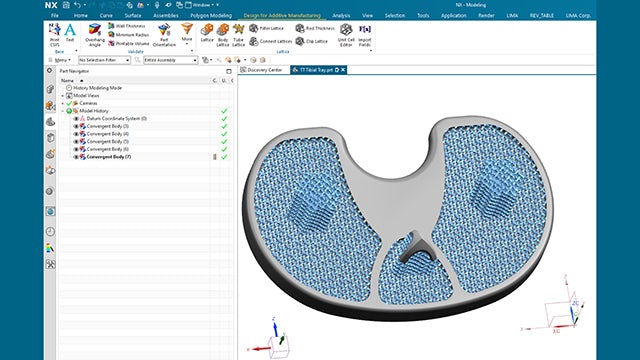The width and height of the screenshot is (640, 360).
Task: Click the Import Fields icon
Action: (364, 35)
